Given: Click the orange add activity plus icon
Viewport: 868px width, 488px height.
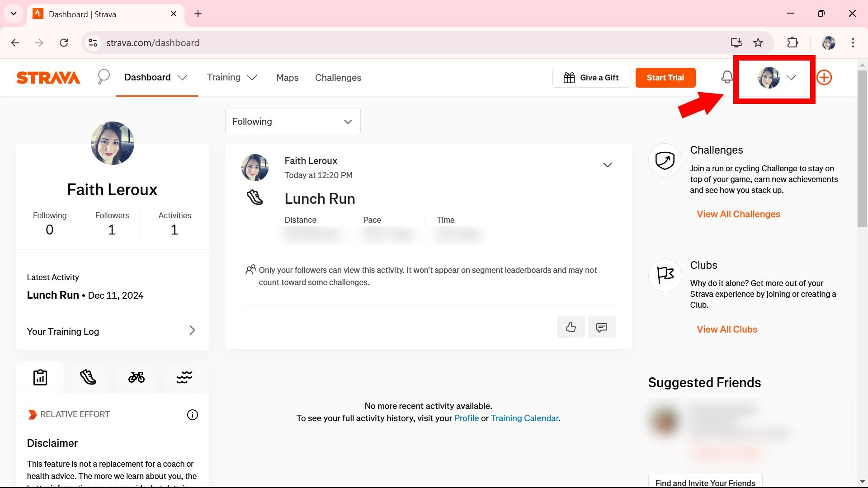Looking at the screenshot, I should click(x=824, y=77).
